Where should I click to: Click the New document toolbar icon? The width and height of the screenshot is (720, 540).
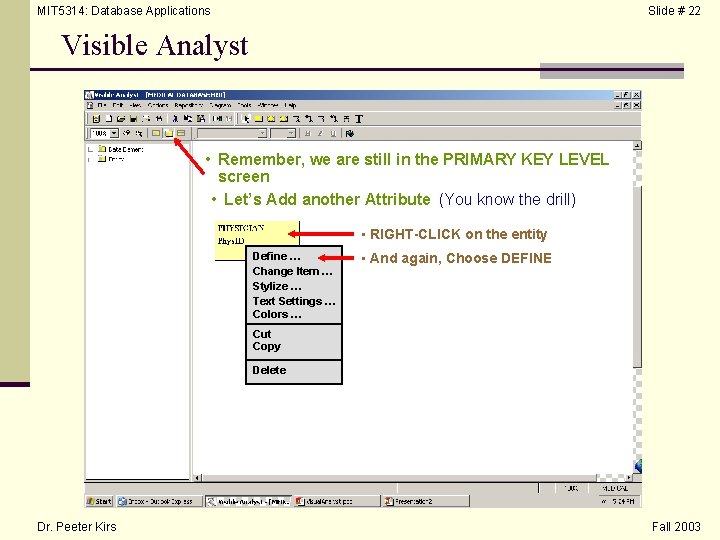109,118
